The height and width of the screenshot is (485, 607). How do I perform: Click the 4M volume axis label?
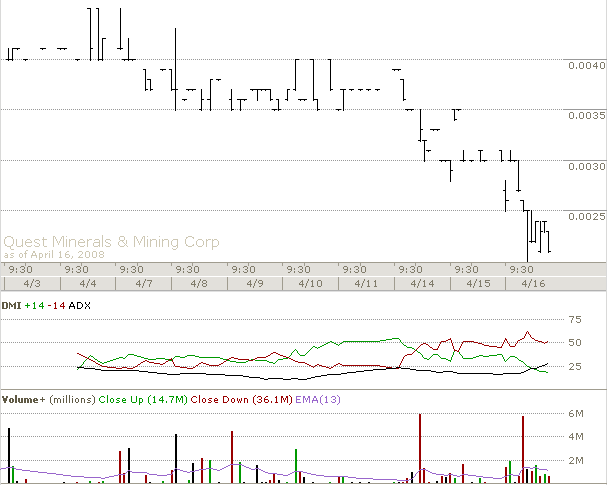tap(576, 437)
